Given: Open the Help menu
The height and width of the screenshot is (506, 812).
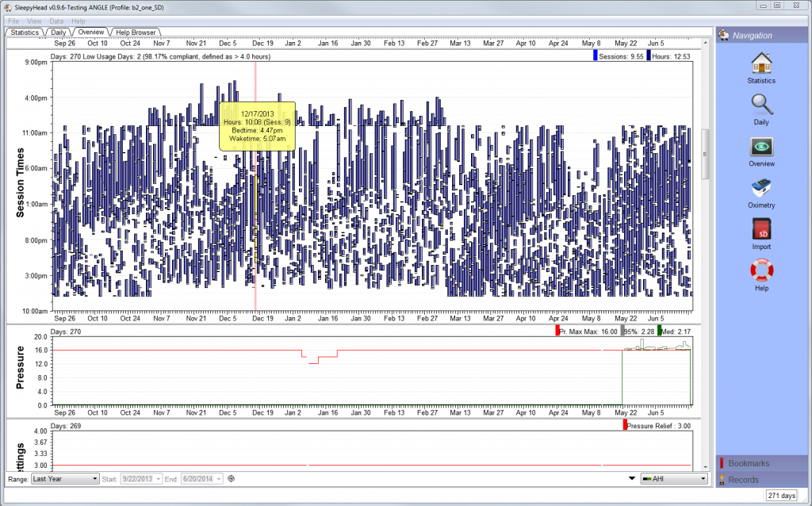Looking at the screenshot, I should (x=79, y=21).
